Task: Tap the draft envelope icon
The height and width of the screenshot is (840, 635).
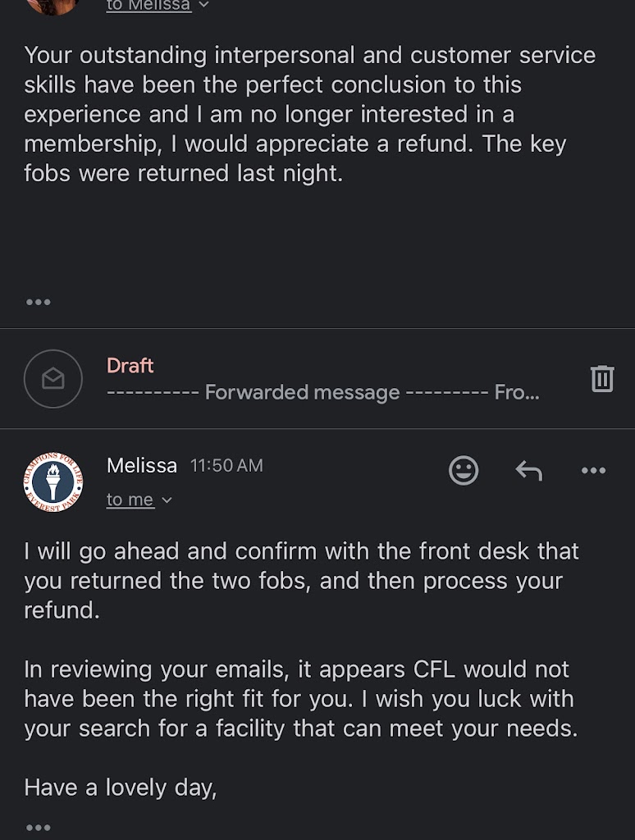Action: 53,378
